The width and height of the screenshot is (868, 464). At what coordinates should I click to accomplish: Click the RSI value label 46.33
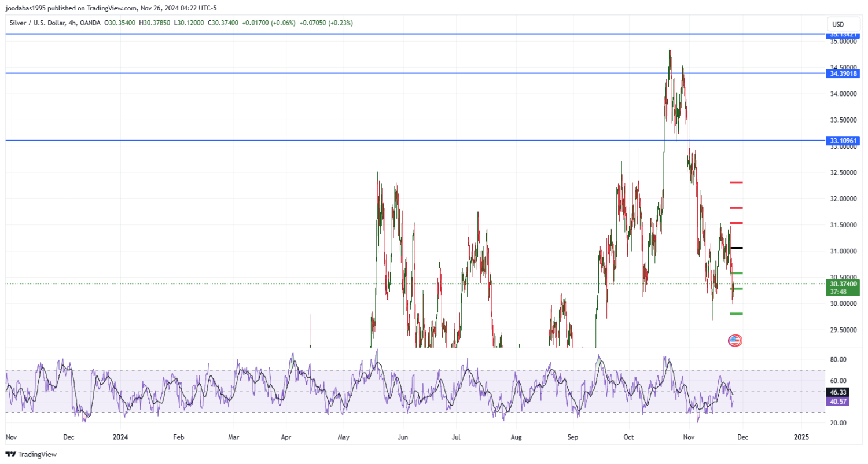838,393
